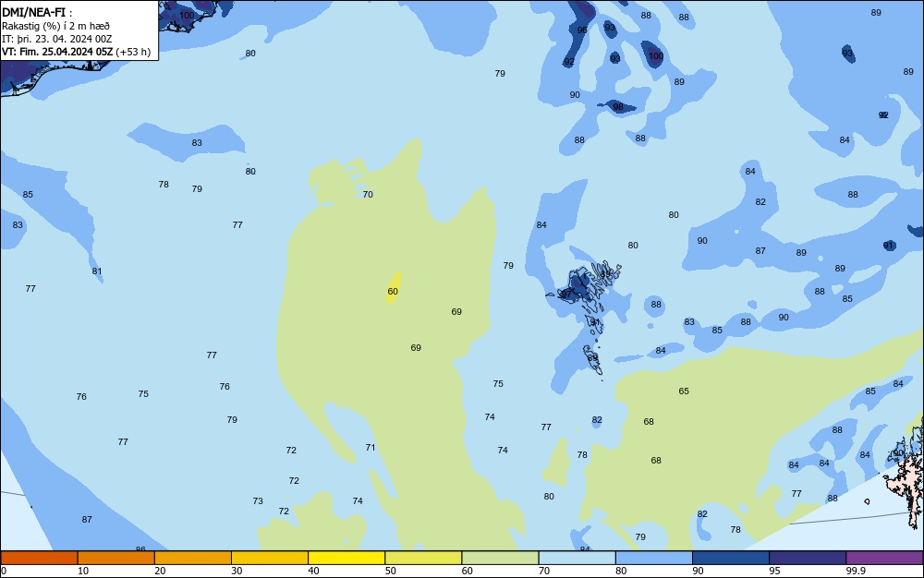Click the 98 value in the dark blue sliver

coord(618,107)
